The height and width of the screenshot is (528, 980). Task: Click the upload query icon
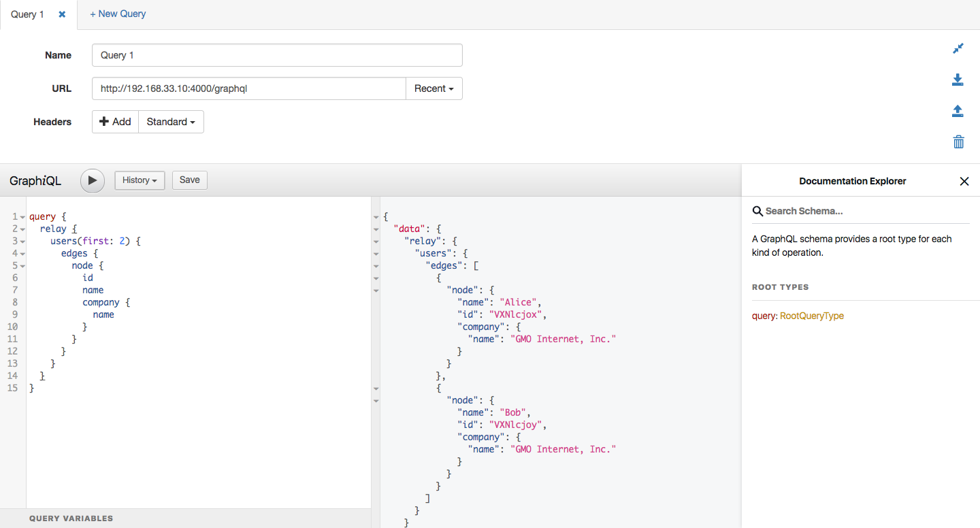[958, 111]
